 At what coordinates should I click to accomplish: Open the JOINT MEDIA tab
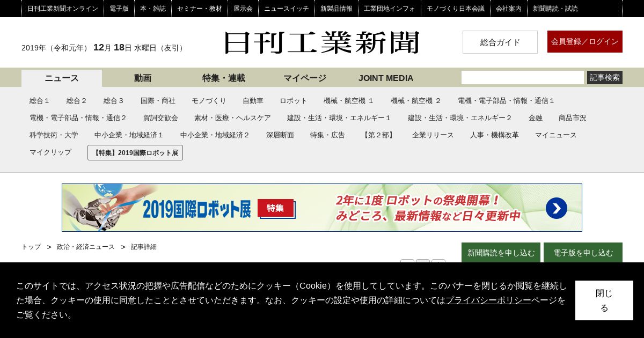click(386, 78)
